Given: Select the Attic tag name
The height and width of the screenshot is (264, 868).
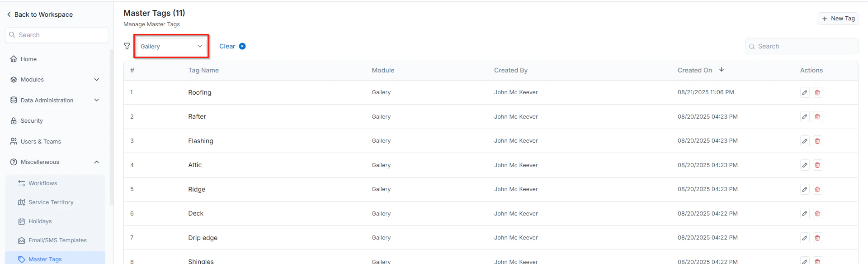Looking at the screenshot, I should 195,165.
